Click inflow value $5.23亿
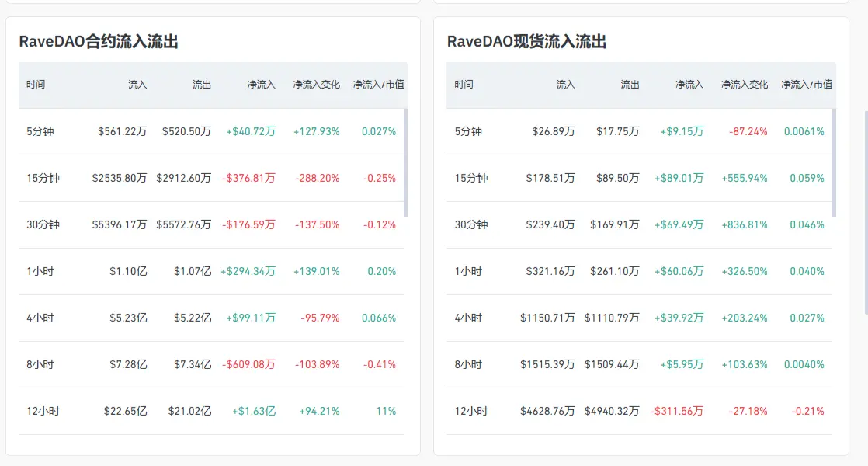Screen dimensions: 868x466 pos(128,318)
